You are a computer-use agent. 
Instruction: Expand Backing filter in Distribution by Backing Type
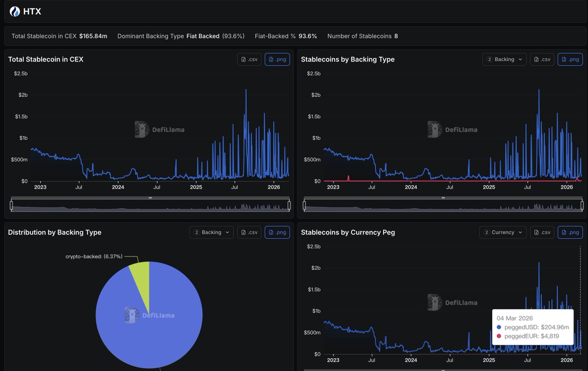211,232
